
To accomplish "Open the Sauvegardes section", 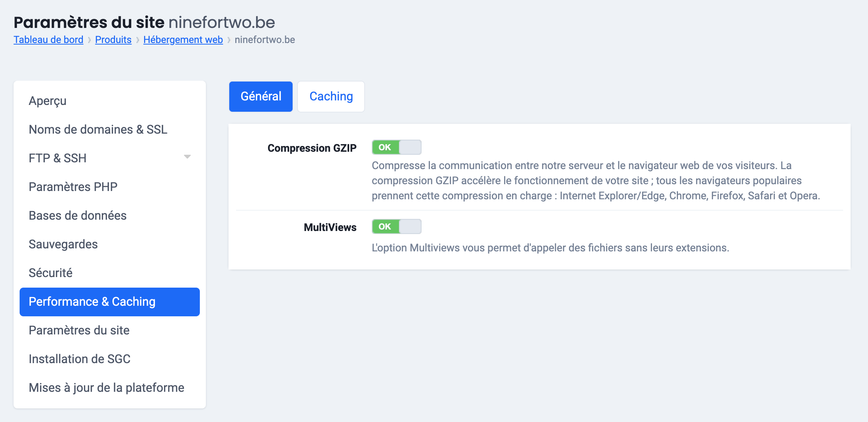I will (63, 244).
